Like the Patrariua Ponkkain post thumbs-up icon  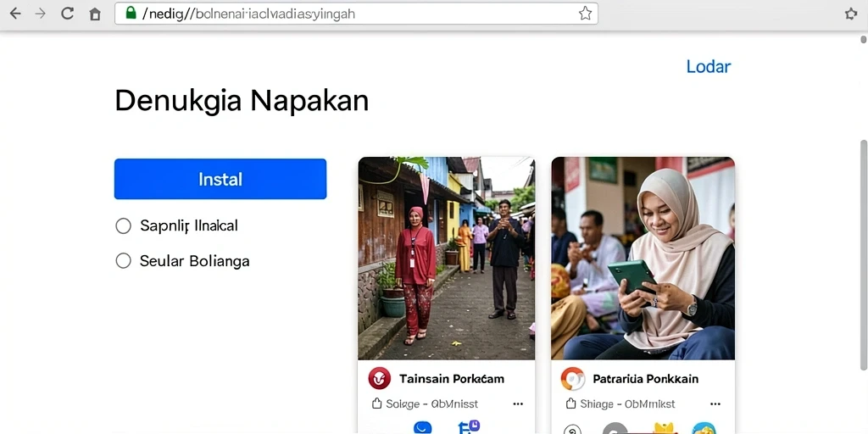pos(570,404)
